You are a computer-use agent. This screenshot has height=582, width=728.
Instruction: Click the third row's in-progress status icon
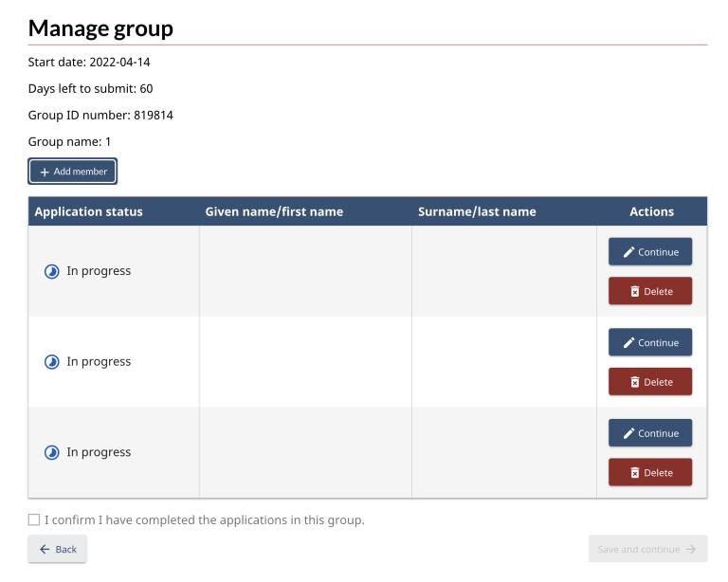(x=52, y=453)
